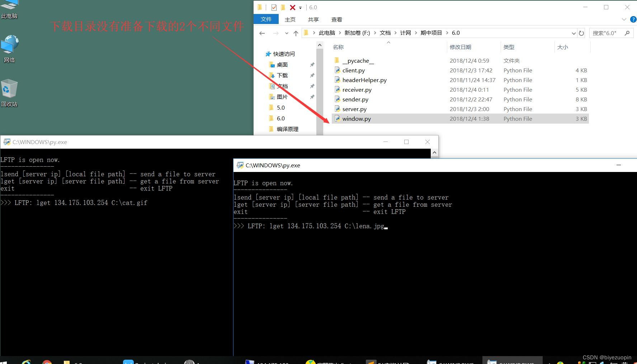637x364 pixels.
Task: Open the quick access toolbar customize dropdown
Action: tap(301, 8)
